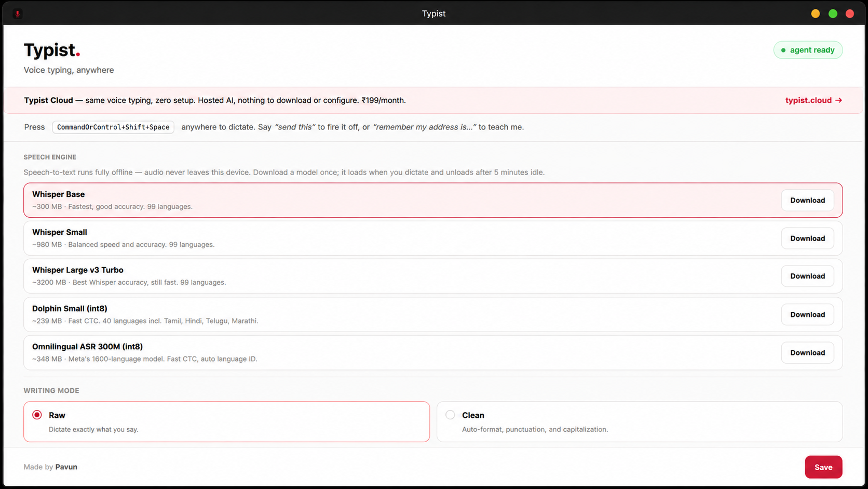Click the WRITING MODE section label
The image size is (868, 489).
[51, 391]
